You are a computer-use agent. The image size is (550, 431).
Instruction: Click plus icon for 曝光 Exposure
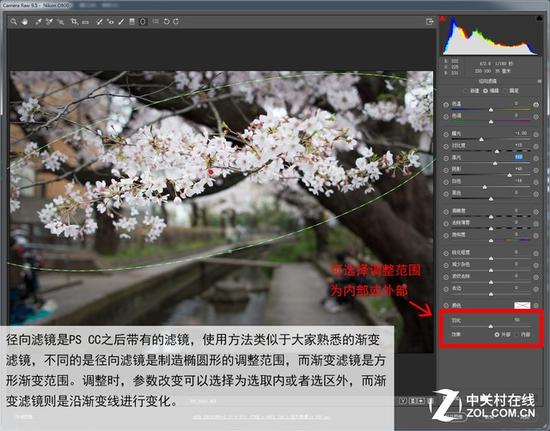(x=536, y=134)
